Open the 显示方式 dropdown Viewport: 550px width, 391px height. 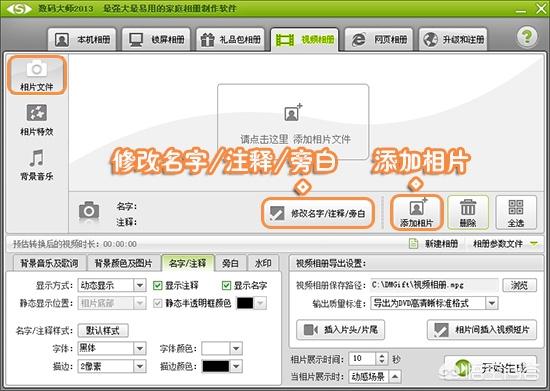(140, 285)
